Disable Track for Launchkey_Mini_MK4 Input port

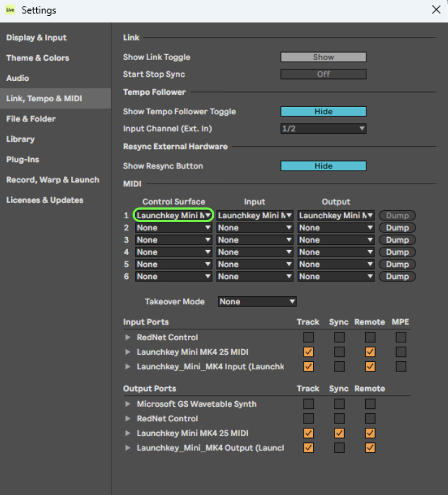(x=308, y=367)
